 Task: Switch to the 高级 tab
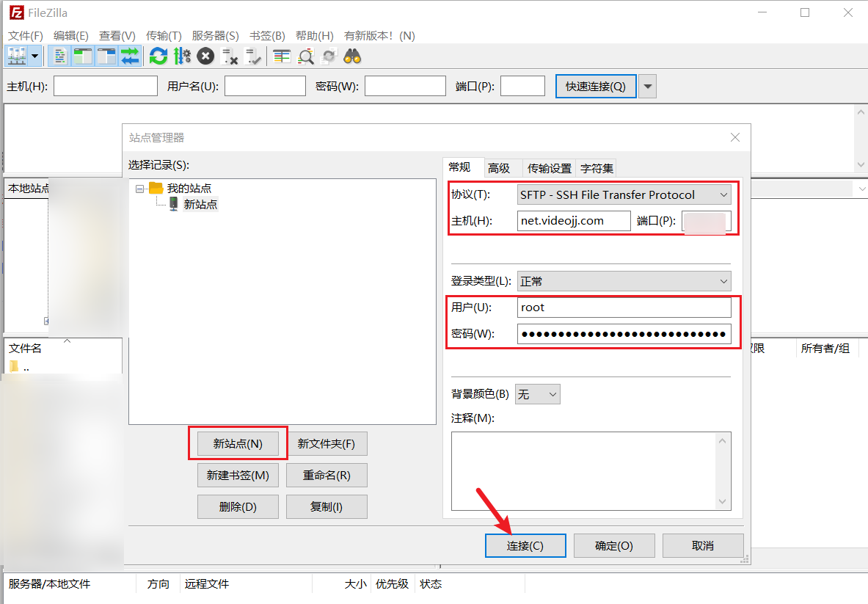coord(502,167)
